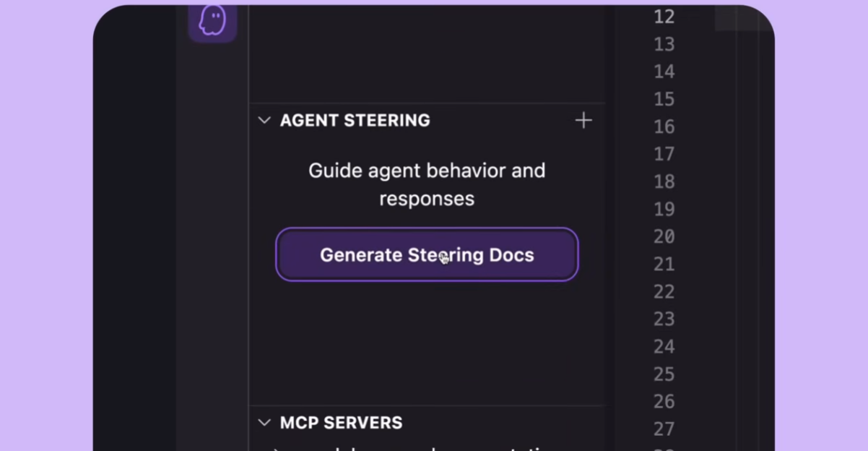This screenshot has height=451, width=868.
Task: Collapse the Agent Steering section chevron
Action: tap(264, 121)
